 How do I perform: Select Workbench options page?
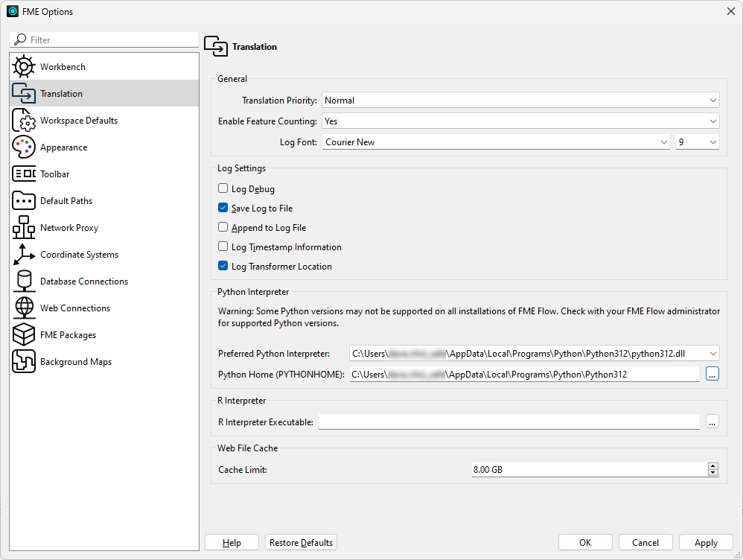(x=104, y=66)
